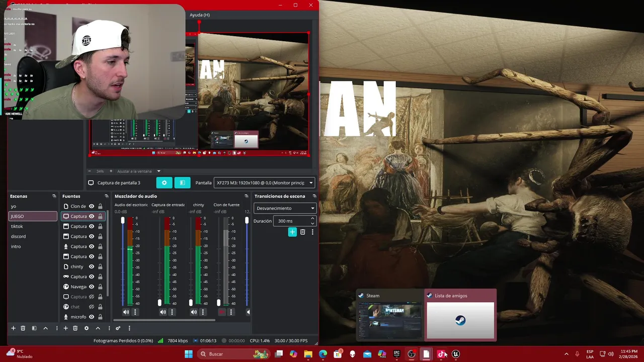Click Duración 300 ms field
644x362 pixels.
tap(295, 221)
